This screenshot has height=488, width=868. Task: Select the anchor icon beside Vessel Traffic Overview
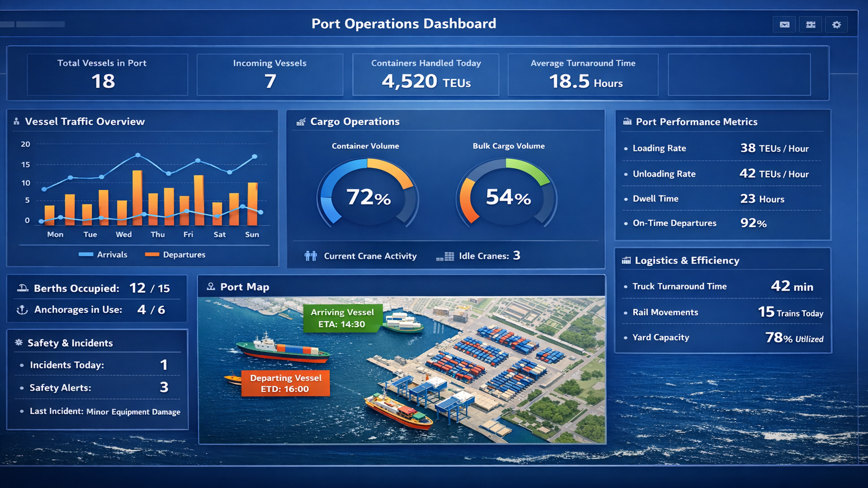coord(16,121)
